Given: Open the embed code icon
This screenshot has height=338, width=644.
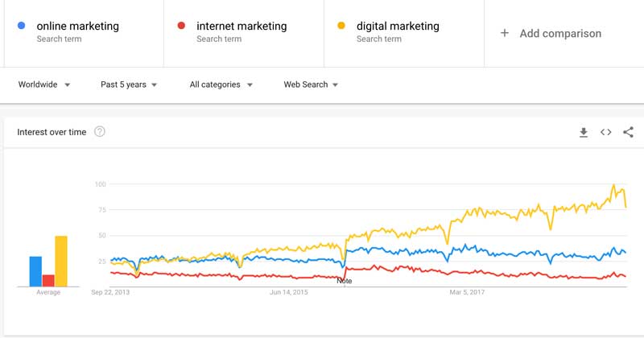Looking at the screenshot, I should tap(606, 132).
